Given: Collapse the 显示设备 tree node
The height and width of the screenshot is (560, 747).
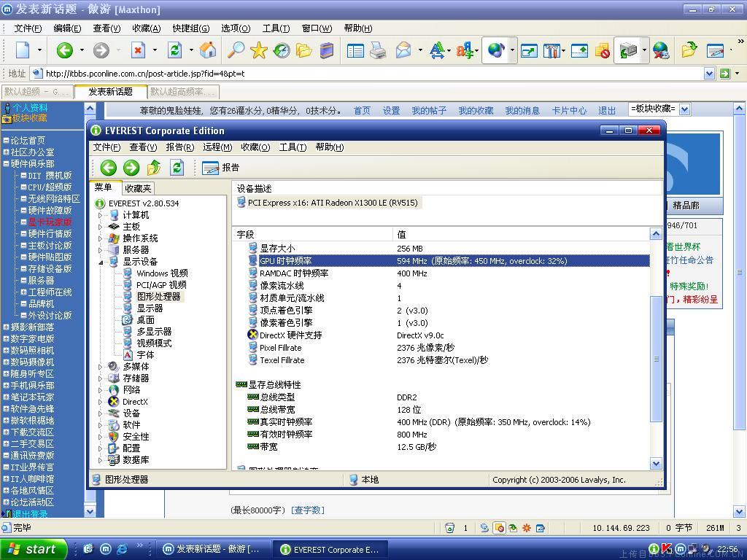Looking at the screenshot, I should [101, 262].
